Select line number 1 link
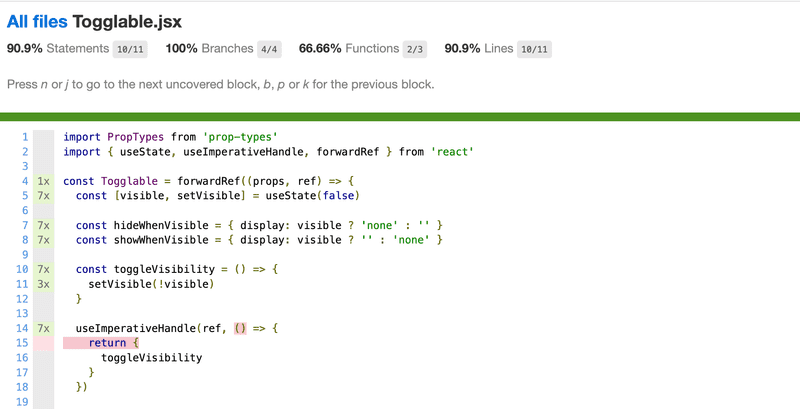 [x=25, y=137]
